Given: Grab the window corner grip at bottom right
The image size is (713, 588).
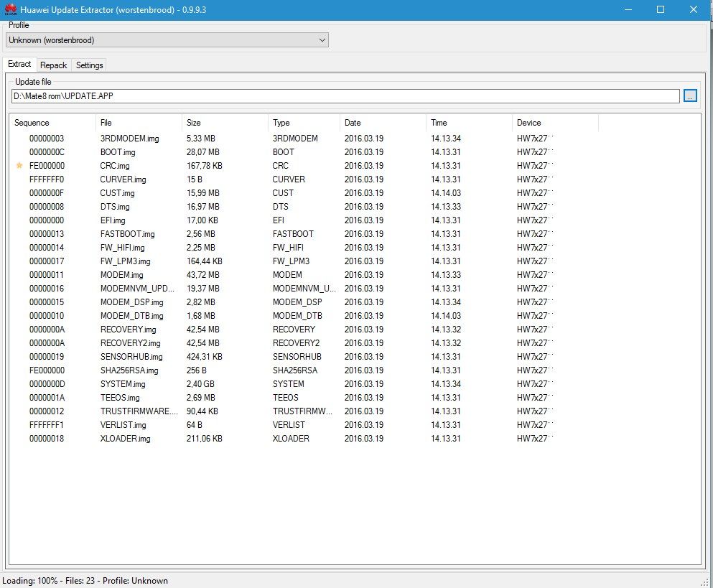Looking at the screenshot, I should [x=705, y=582].
